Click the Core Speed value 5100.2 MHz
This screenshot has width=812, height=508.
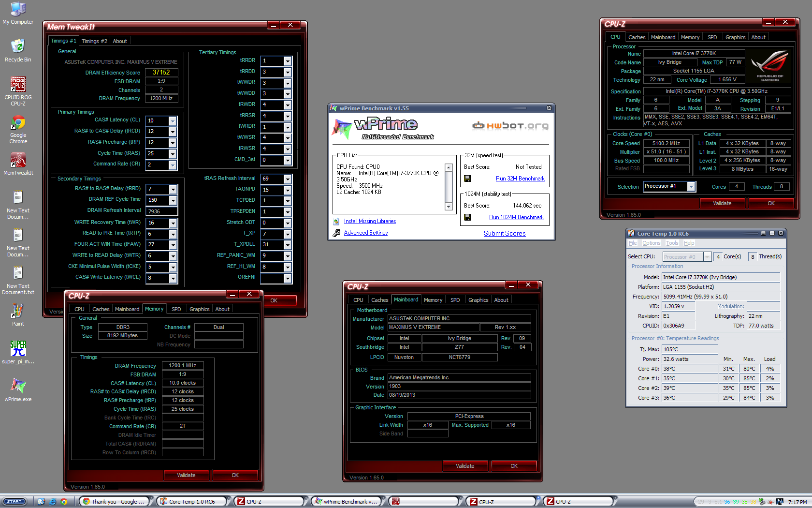(x=666, y=143)
